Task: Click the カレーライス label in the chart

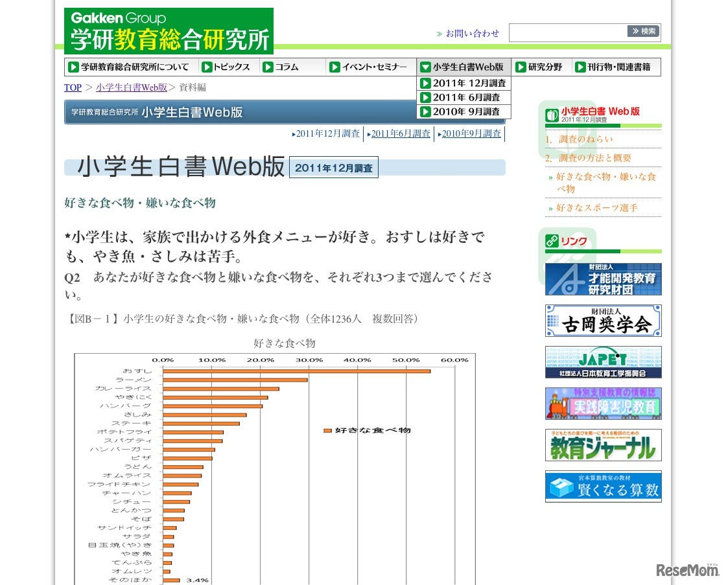Action: pos(123,389)
